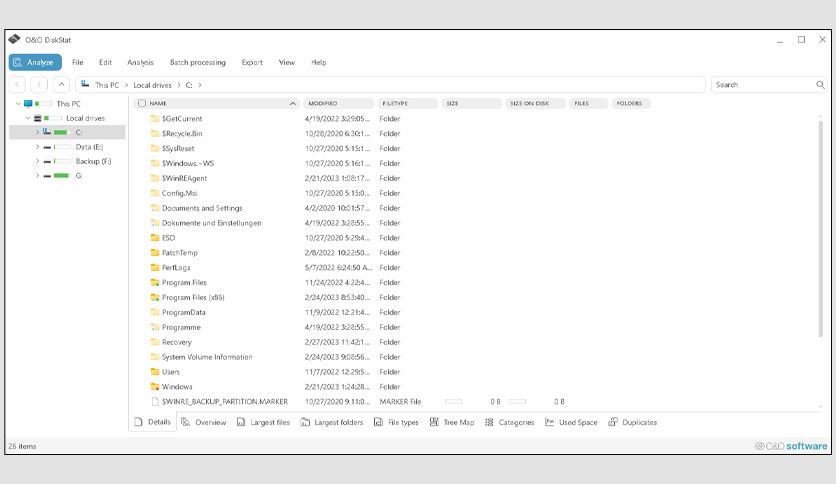Sort by the SIZE column header
This screenshot has height=484, width=836.
[x=471, y=103]
